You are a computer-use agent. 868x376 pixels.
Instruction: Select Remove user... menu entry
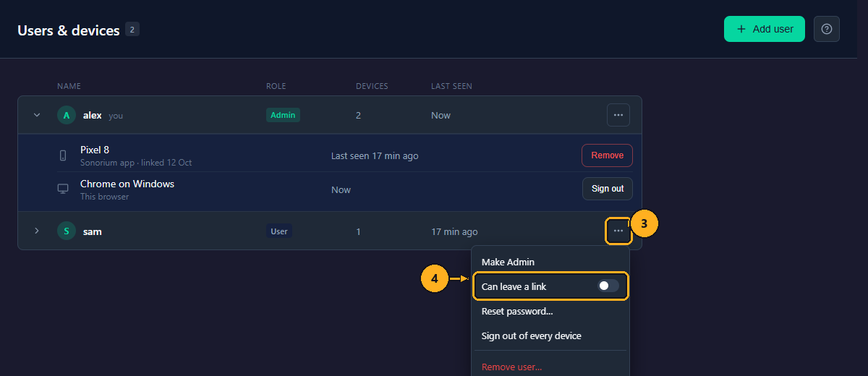[550, 367]
